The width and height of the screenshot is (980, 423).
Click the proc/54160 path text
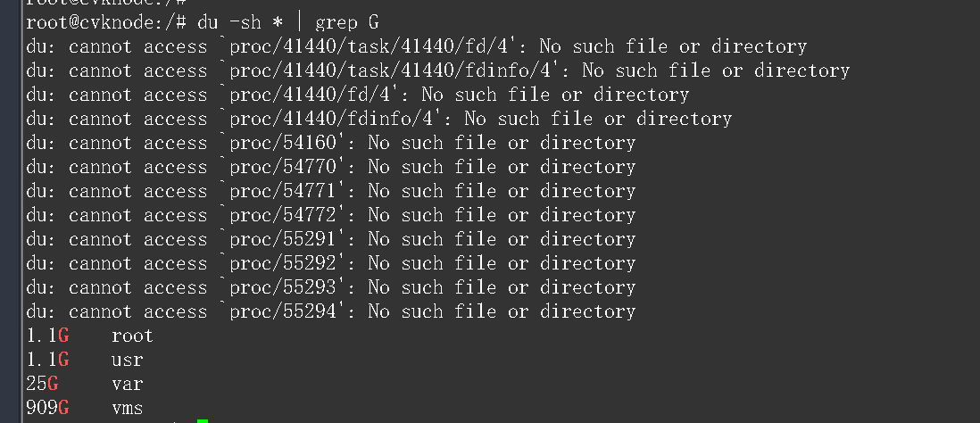[281, 143]
